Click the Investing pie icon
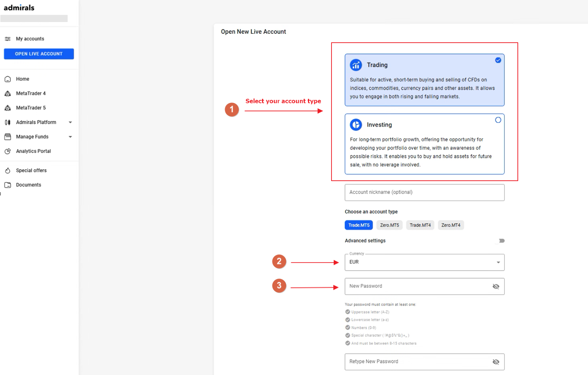The image size is (588, 375). [x=356, y=125]
